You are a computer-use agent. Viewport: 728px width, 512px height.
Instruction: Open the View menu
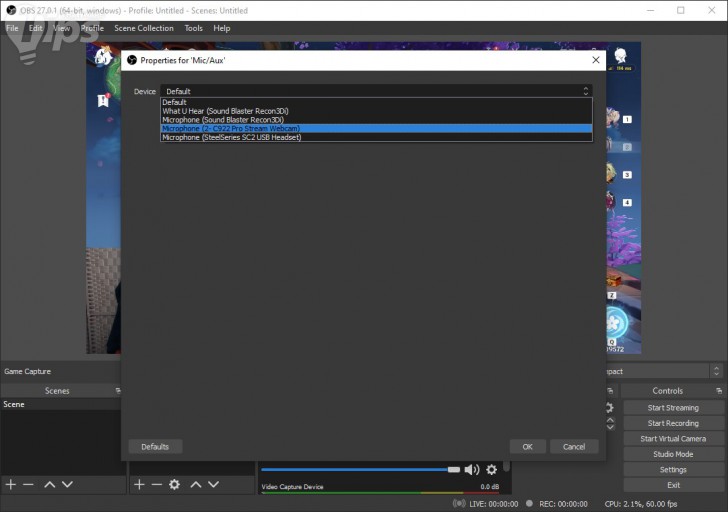[61, 28]
